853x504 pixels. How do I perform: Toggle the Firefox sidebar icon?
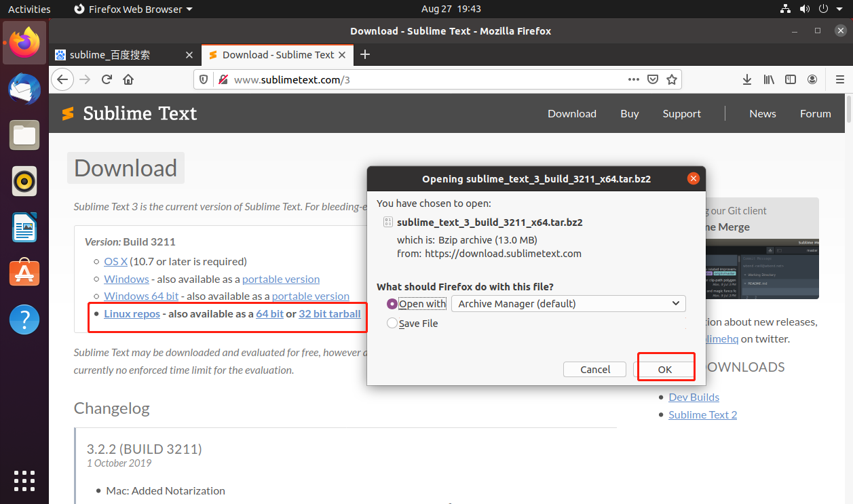(x=791, y=79)
